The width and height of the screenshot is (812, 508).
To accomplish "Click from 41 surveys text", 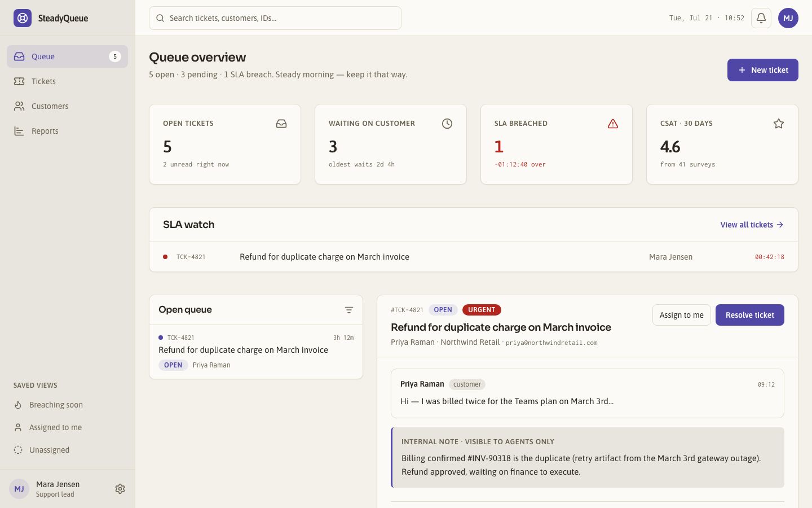I will 687,164.
